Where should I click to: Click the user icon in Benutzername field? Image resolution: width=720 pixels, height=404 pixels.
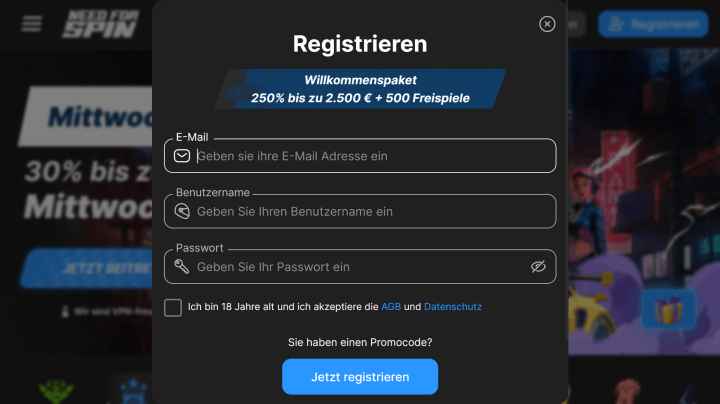pos(181,212)
